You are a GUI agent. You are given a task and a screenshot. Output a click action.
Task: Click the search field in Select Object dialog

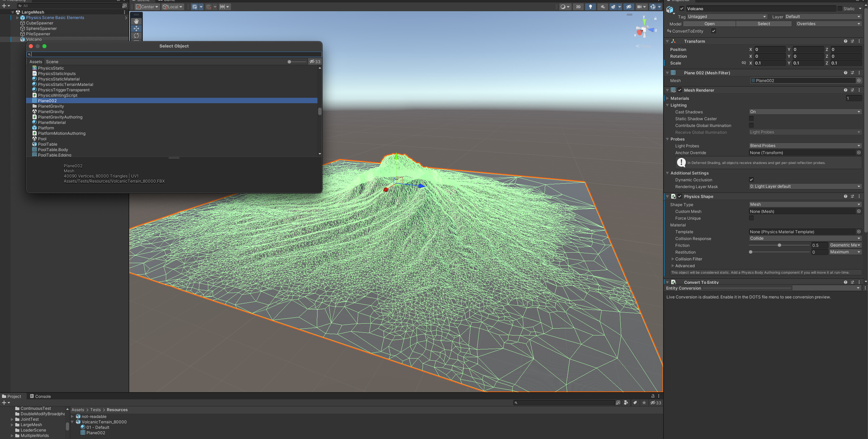click(x=174, y=54)
